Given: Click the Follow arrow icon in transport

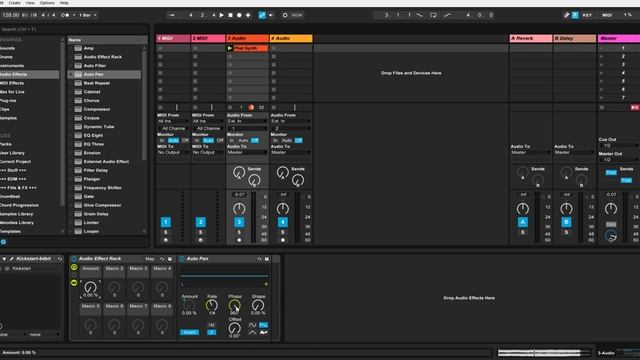Looking at the screenshot, I should click(172, 15).
